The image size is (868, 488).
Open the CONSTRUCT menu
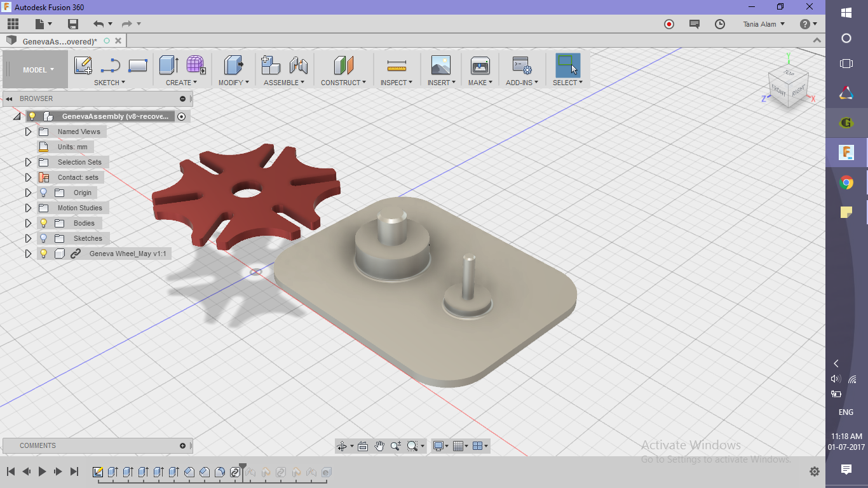click(x=343, y=83)
